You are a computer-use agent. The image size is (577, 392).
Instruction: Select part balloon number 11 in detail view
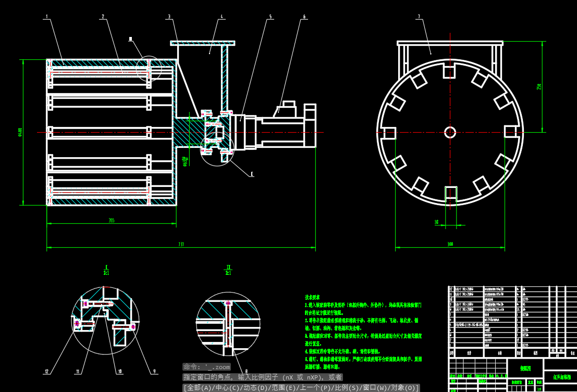click(x=78, y=371)
